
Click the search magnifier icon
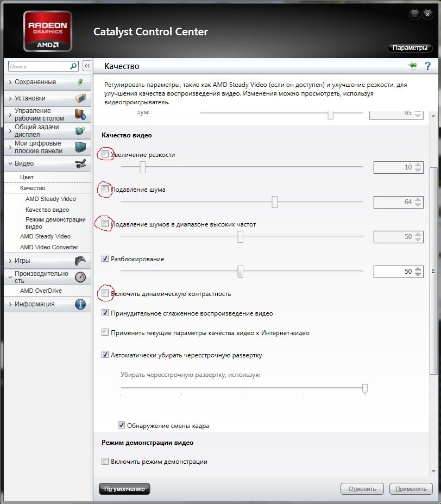[73, 66]
